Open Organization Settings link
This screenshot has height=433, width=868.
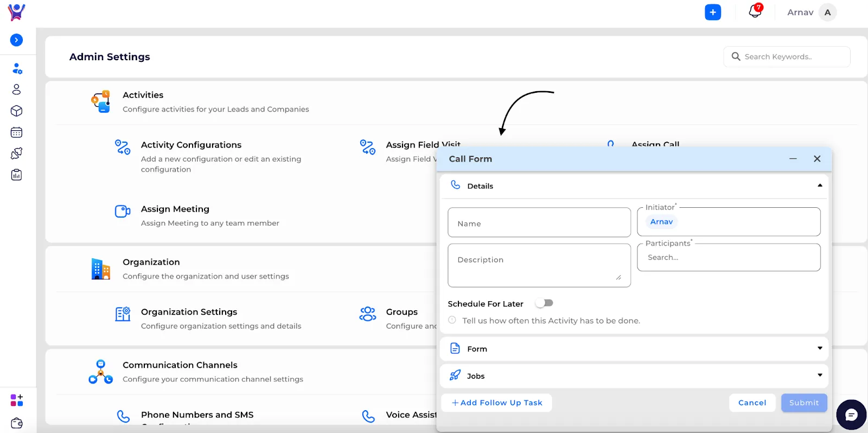coord(189,312)
